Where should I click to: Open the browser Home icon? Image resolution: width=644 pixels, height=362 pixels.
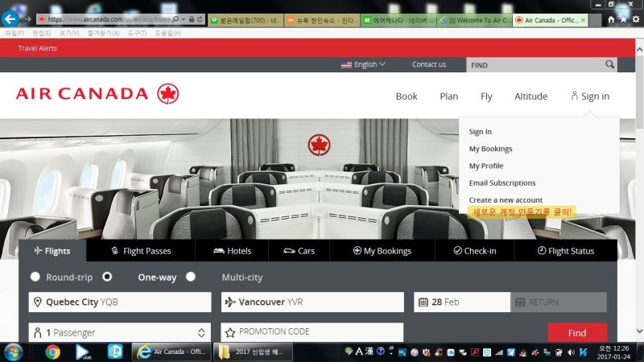pos(611,19)
